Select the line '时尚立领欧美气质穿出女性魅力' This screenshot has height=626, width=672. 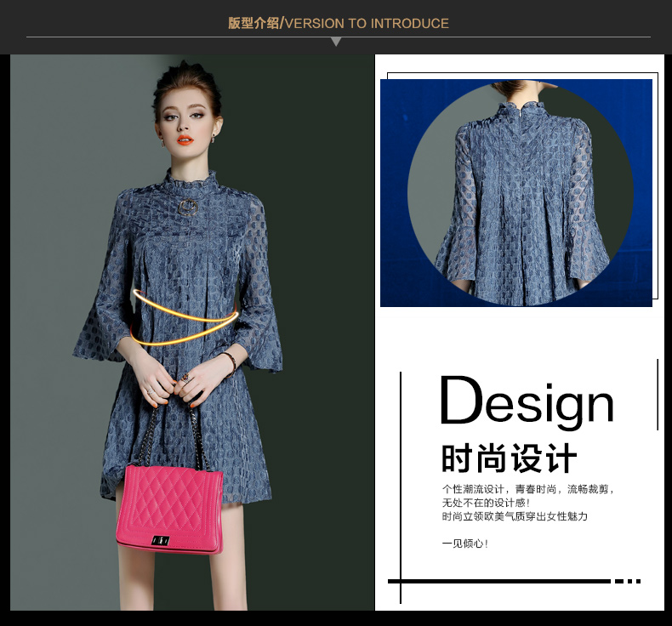point(515,516)
